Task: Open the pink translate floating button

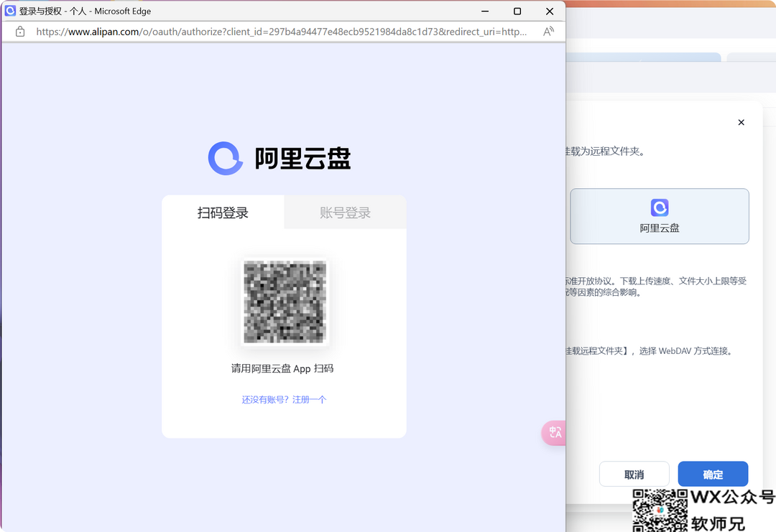Action: coord(554,433)
